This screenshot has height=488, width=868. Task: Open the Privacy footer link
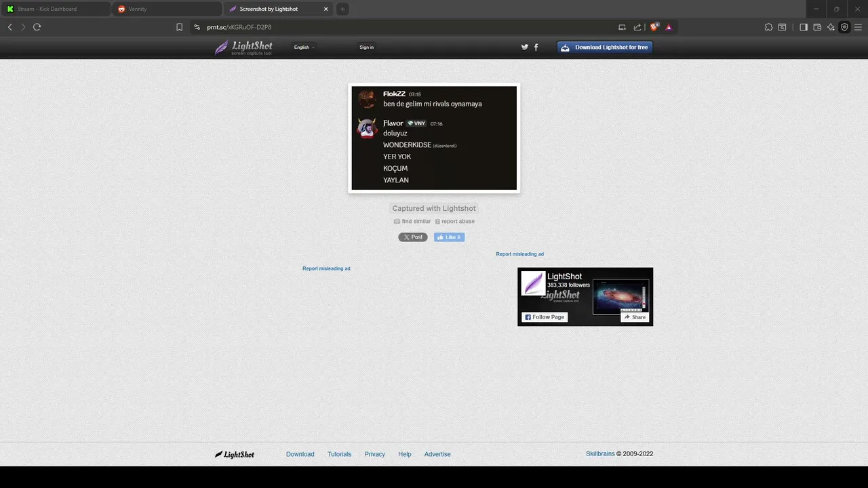(x=374, y=454)
